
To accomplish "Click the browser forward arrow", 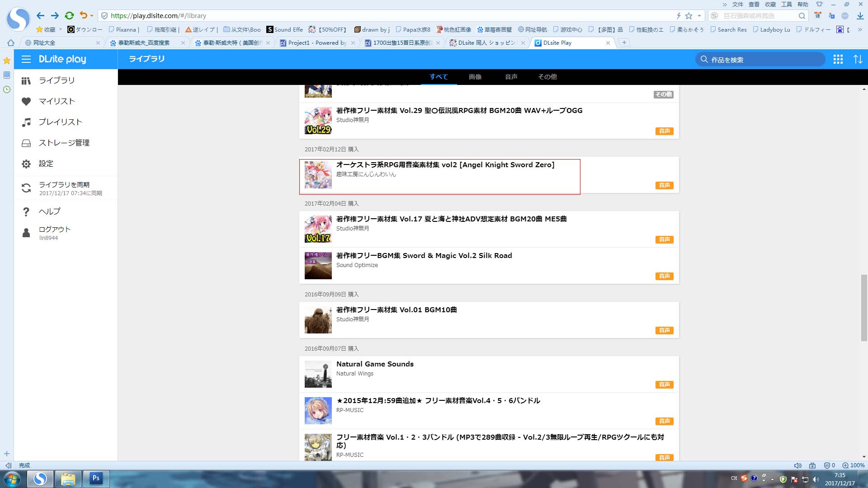I will pos(55,15).
